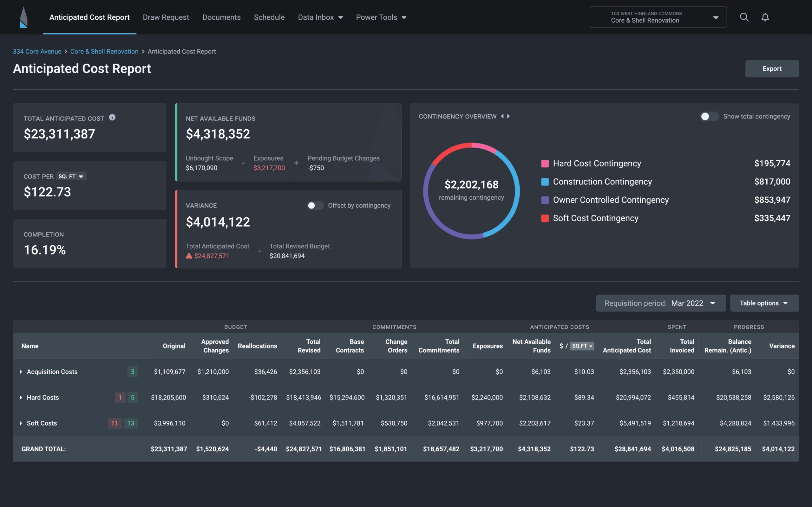Toggle Offset by contingency for Variance
This screenshot has height=507, width=812.
coord(315,205)
